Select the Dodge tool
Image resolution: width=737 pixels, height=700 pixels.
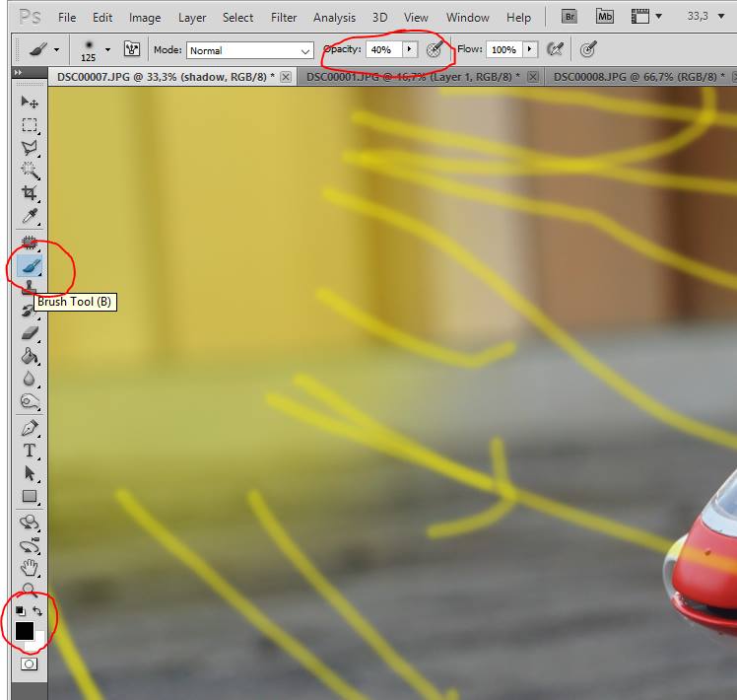(30, 401)
